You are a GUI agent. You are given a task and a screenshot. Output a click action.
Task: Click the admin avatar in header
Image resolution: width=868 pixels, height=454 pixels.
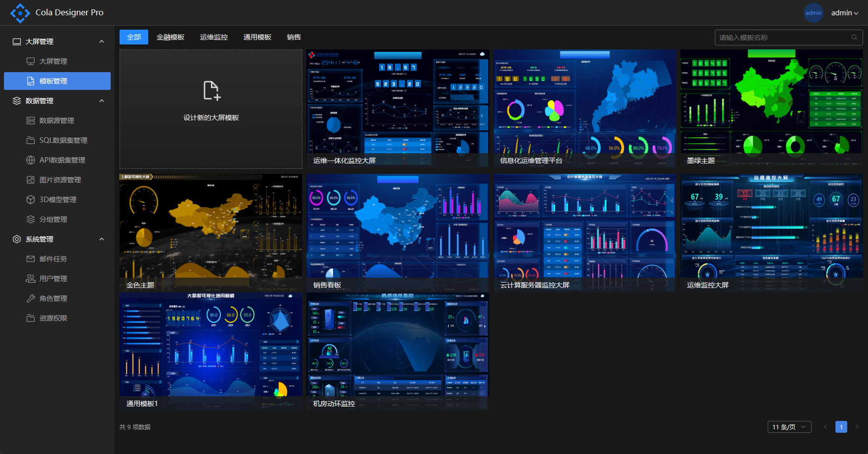813,13
